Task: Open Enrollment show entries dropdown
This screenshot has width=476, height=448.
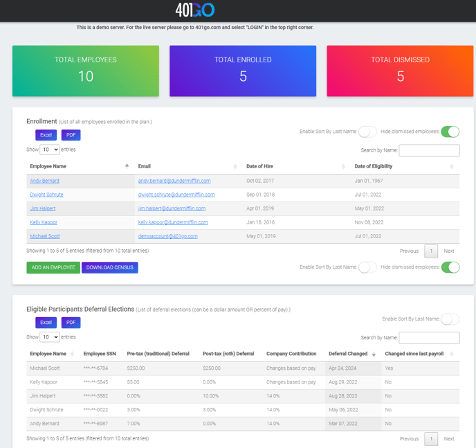Action: coord(49,150)
